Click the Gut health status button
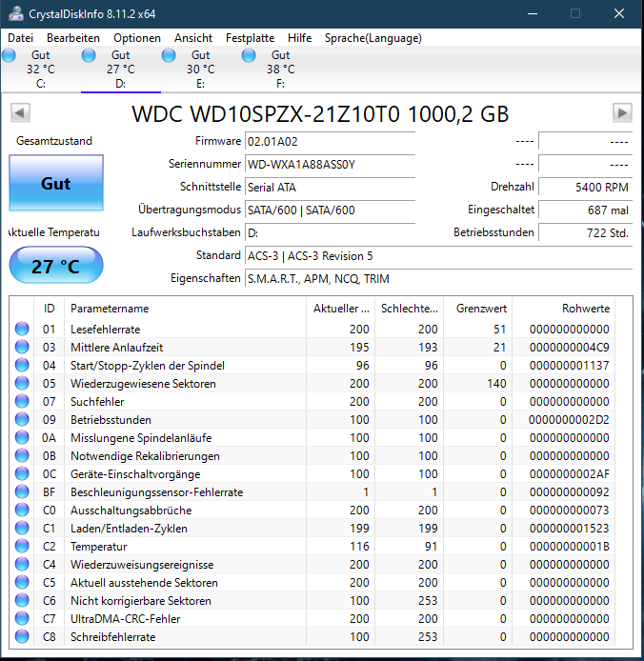 tap(56, 183)
